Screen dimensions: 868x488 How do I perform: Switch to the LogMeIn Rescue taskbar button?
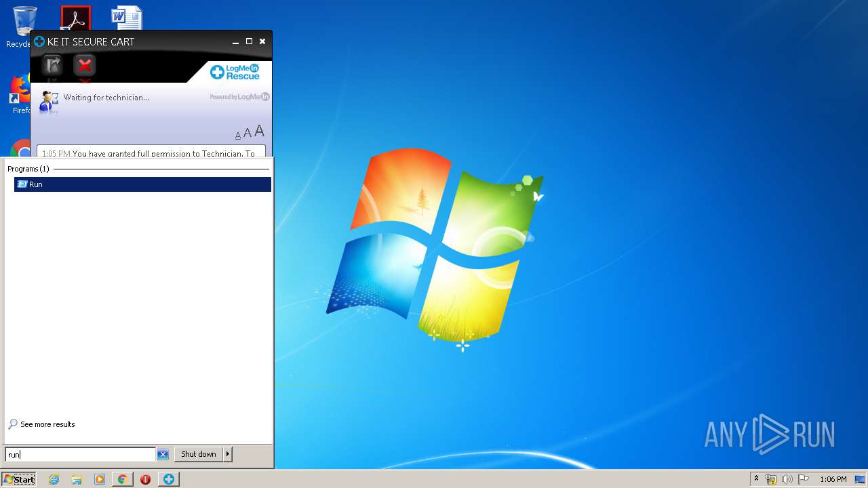[x=168, y=479]
